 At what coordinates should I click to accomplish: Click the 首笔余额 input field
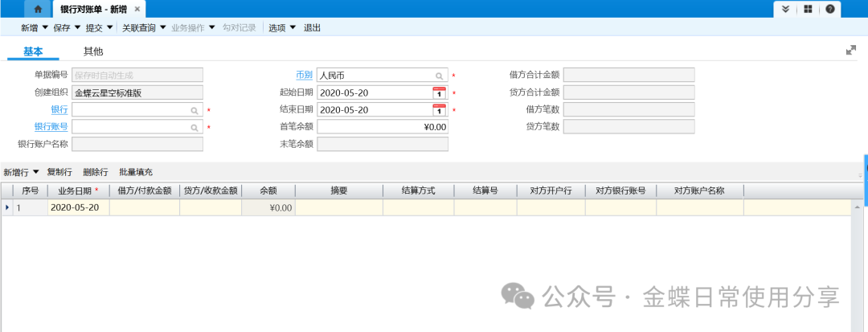click(x=383, y=127)
